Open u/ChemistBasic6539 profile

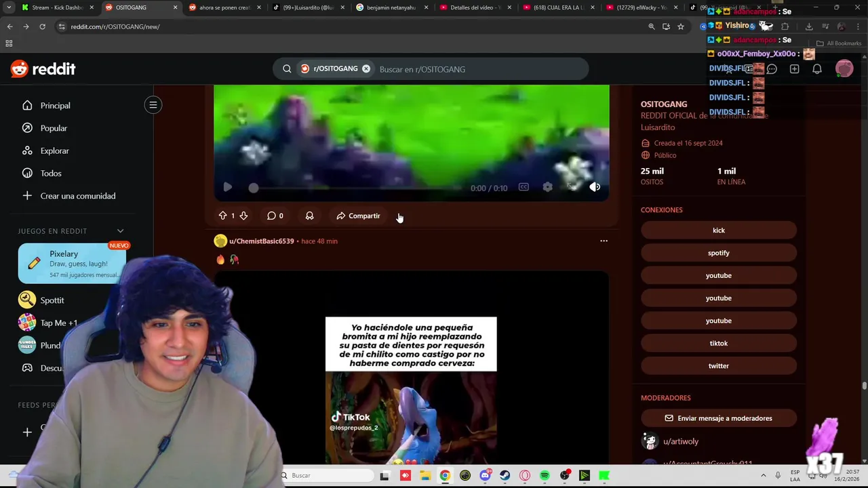point(261,241)
